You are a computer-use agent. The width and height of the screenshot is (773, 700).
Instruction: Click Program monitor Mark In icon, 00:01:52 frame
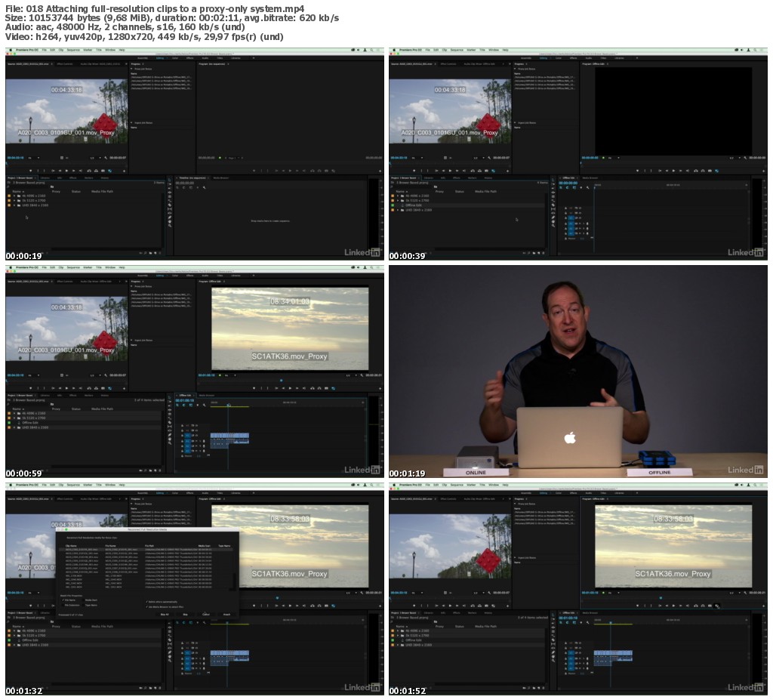(645, 606)
